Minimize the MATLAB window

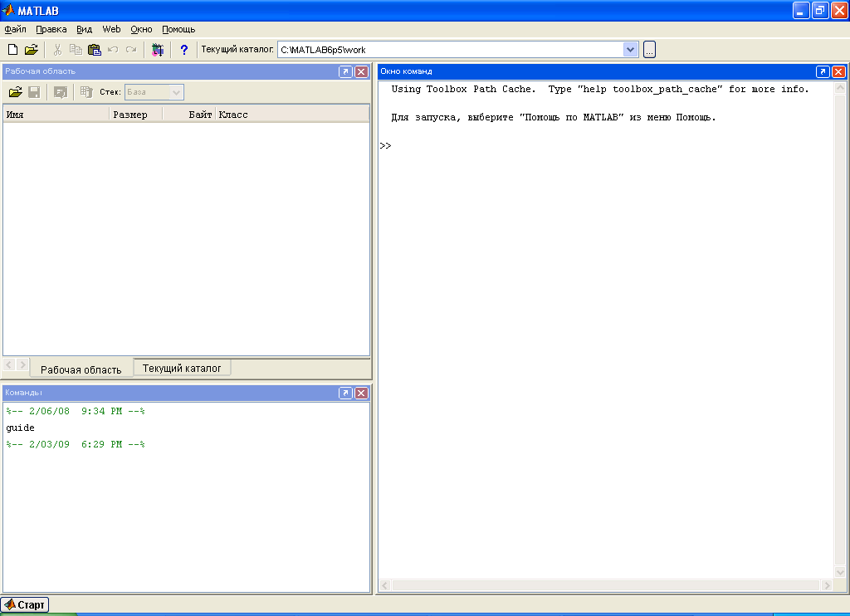click(x=801, y=10)
